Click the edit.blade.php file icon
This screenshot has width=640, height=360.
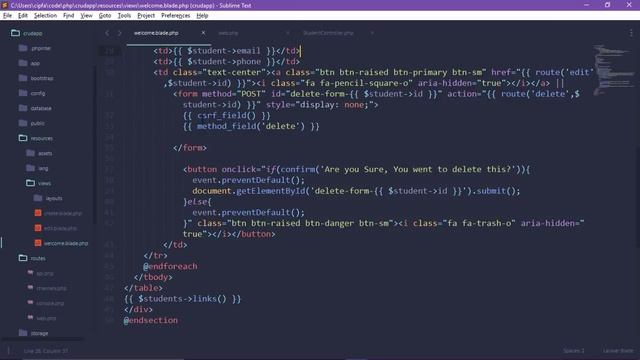(38, 228)
